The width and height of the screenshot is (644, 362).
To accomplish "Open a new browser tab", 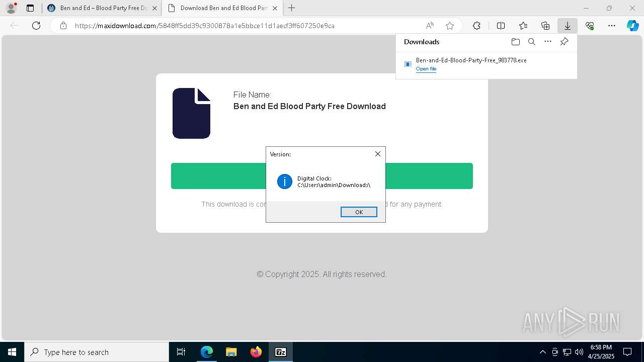I will pos(292,8).
